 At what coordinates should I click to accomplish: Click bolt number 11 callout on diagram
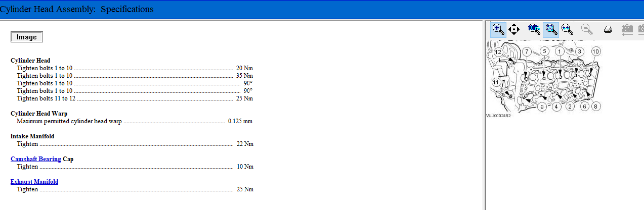point(496,82)
